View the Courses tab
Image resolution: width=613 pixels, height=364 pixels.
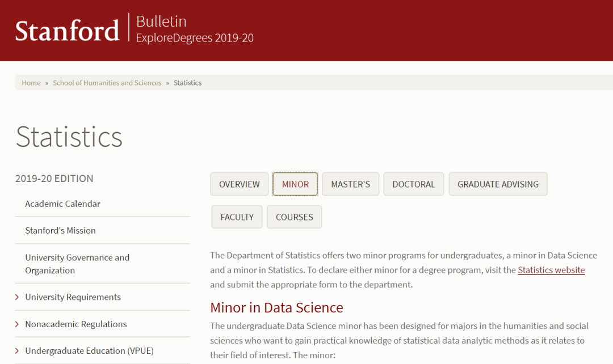point(294,217)
